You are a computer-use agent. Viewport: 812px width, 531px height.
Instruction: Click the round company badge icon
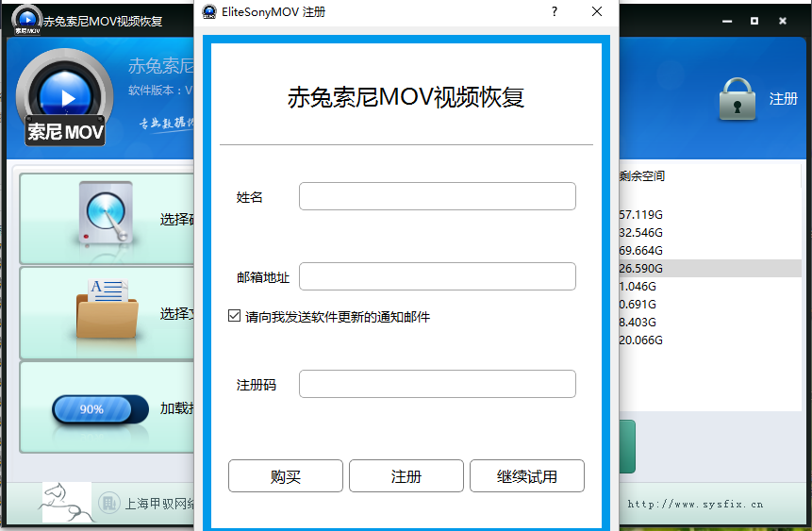click(108, 503)
